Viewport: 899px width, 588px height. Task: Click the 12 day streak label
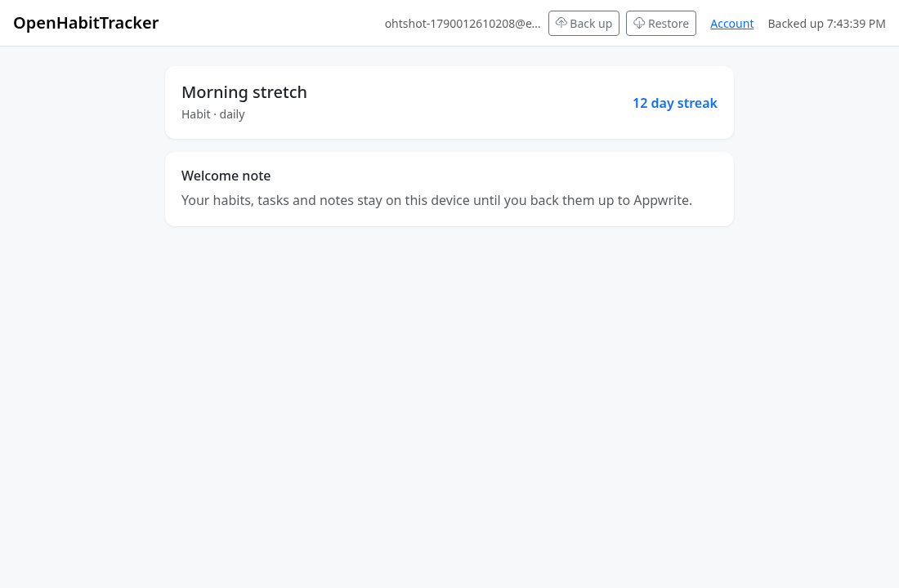pos(675,103)
